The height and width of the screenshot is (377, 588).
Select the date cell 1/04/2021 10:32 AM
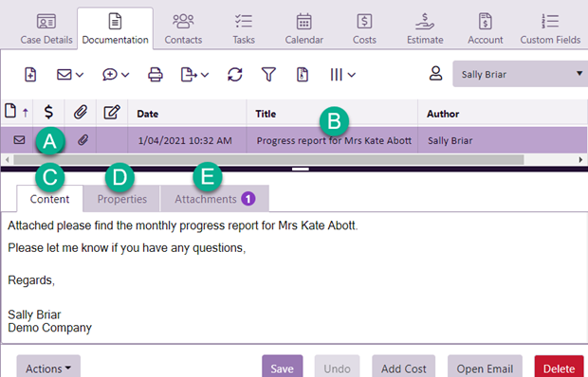click(x=185, y=141)
